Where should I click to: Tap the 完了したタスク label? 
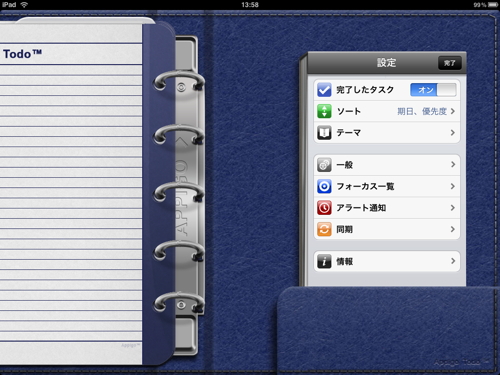click(x=365, y=90)
